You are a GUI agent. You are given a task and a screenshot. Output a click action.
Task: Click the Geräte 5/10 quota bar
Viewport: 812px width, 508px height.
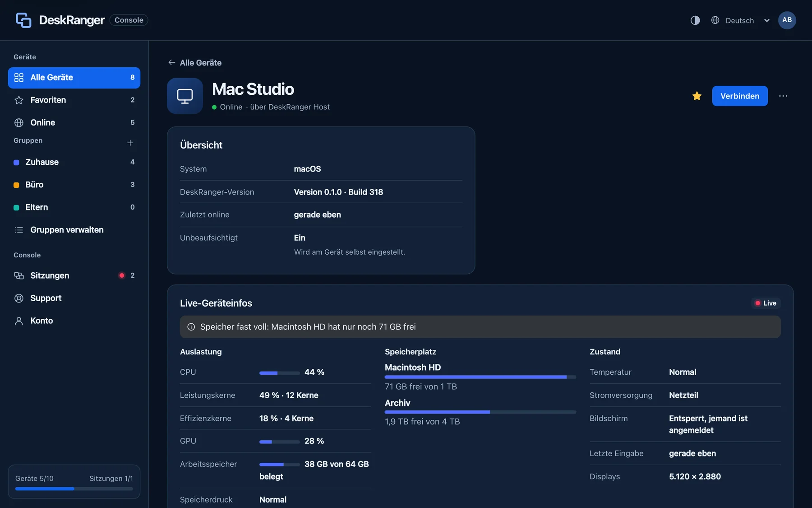pyautogui.click(x=74, y=489)
